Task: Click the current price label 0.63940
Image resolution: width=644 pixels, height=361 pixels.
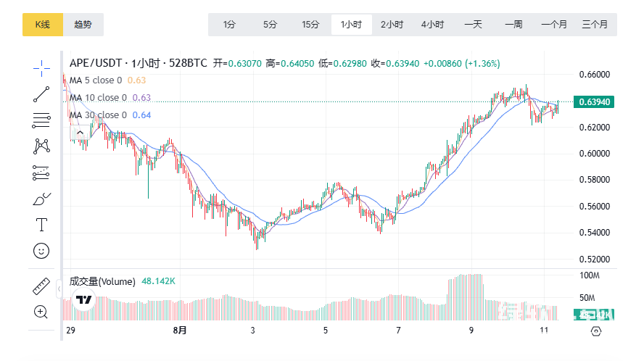Action: (x=594, y=102)
